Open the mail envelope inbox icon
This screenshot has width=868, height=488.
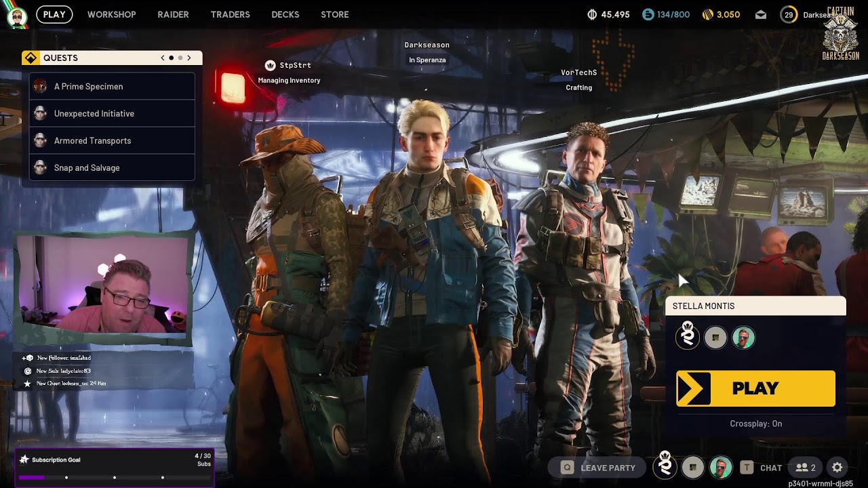point(761,14)
